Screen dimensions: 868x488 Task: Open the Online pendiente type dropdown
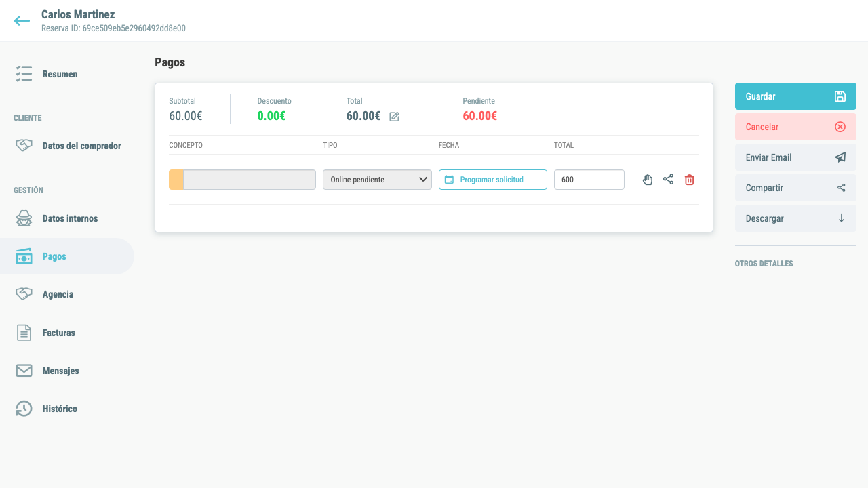click(x=377, y=180)
